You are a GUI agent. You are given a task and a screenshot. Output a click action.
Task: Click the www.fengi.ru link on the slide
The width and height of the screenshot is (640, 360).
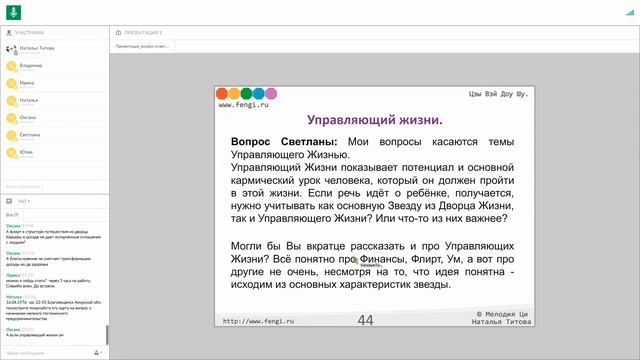tap(244, 105)
